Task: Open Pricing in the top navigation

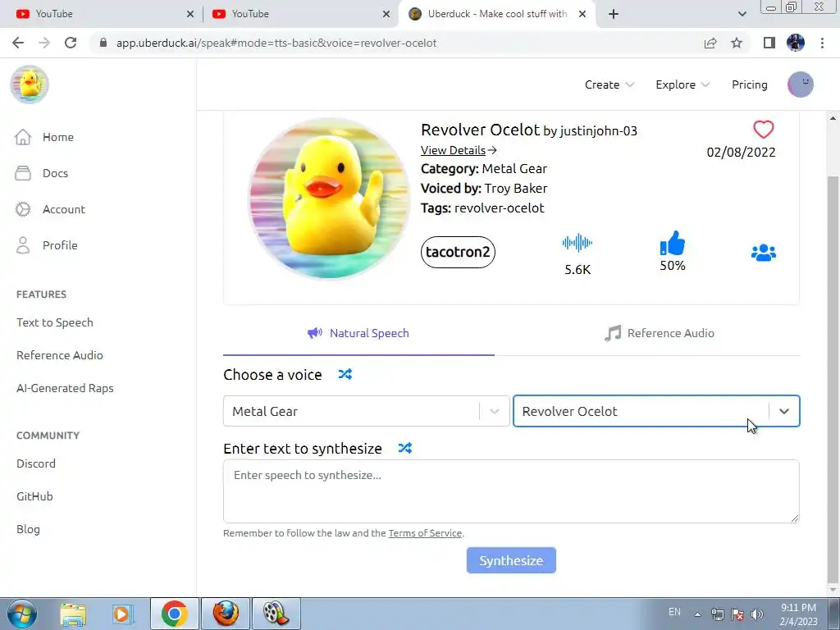Action: 750,84
